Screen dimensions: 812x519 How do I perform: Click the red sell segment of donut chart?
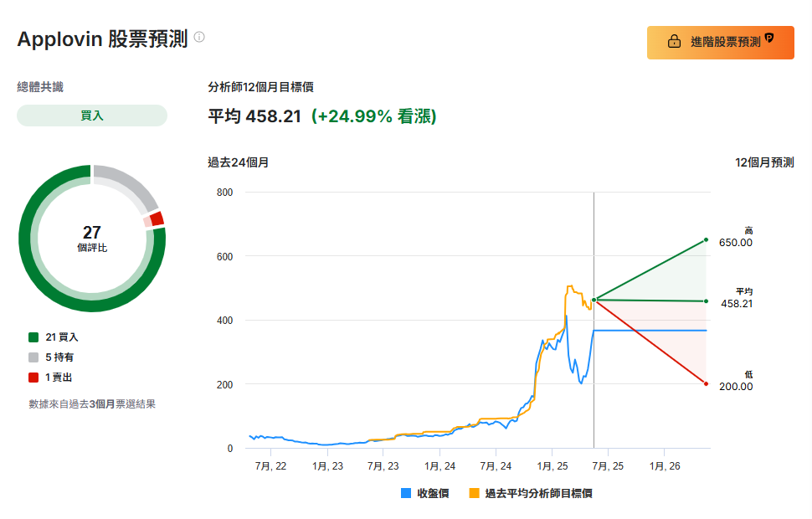157,219
